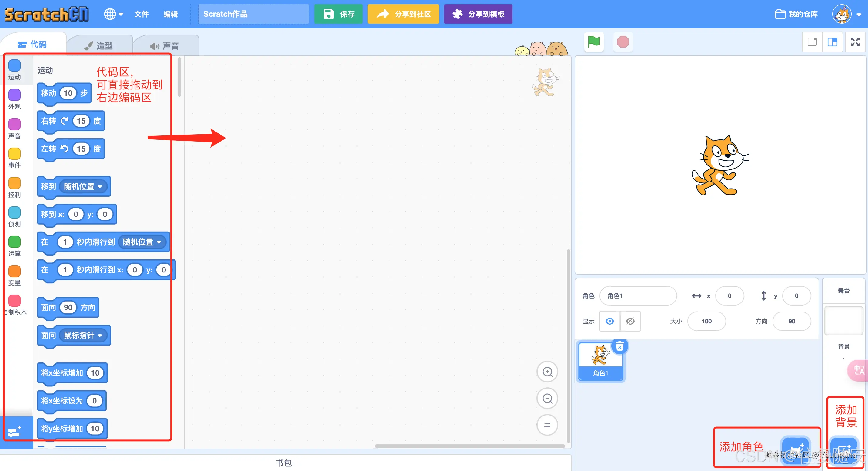Switch to small stage layout
Screen dimensions: 868x471
click(812, 42)
